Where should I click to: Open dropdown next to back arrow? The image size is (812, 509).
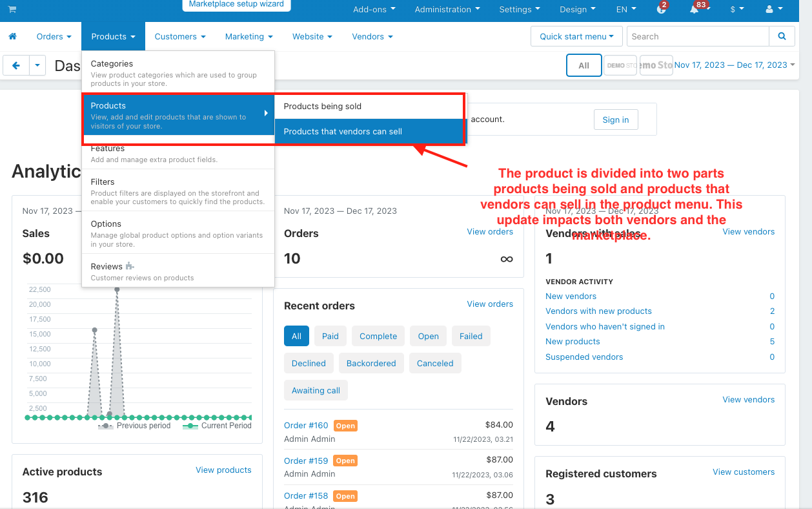(37, 65)
